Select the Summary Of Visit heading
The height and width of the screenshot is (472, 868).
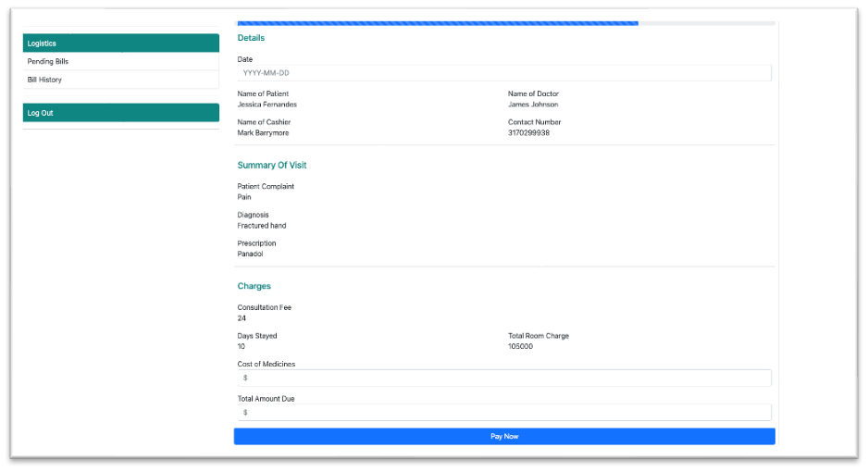point(272,165)
